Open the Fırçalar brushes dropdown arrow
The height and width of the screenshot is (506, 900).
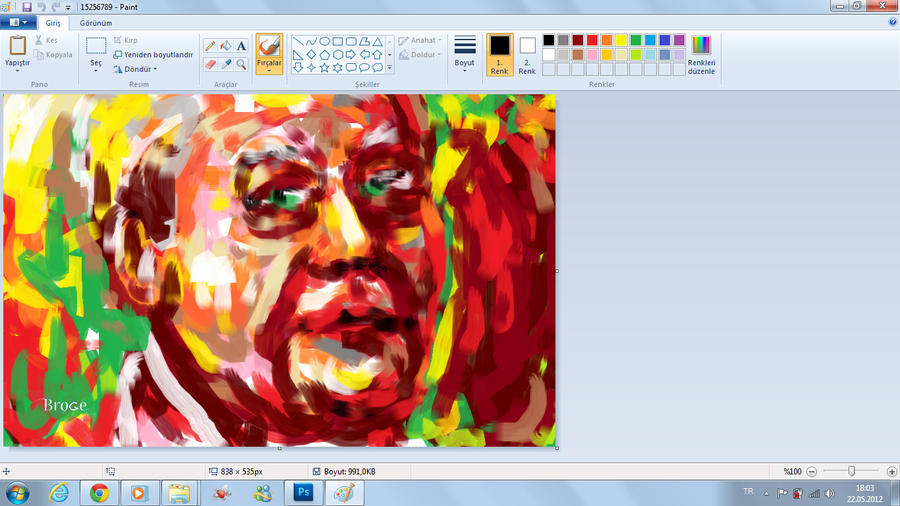[269, 71]
